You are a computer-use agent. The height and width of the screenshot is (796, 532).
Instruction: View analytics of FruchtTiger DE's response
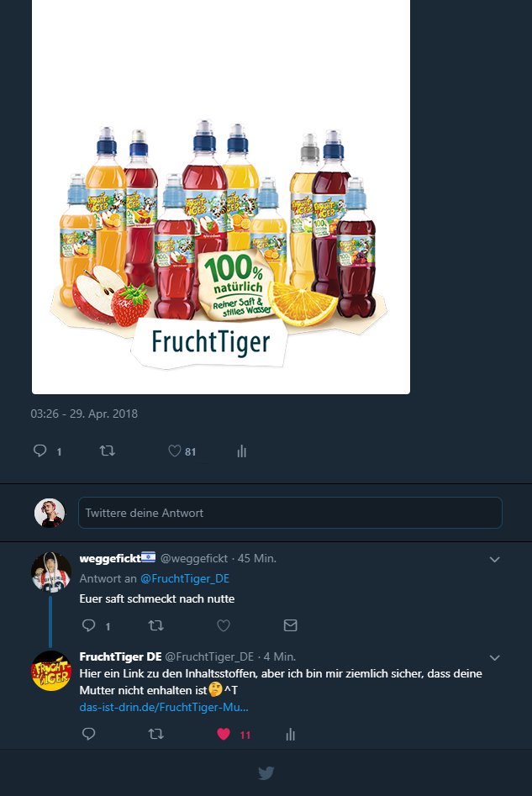(291, 734)
